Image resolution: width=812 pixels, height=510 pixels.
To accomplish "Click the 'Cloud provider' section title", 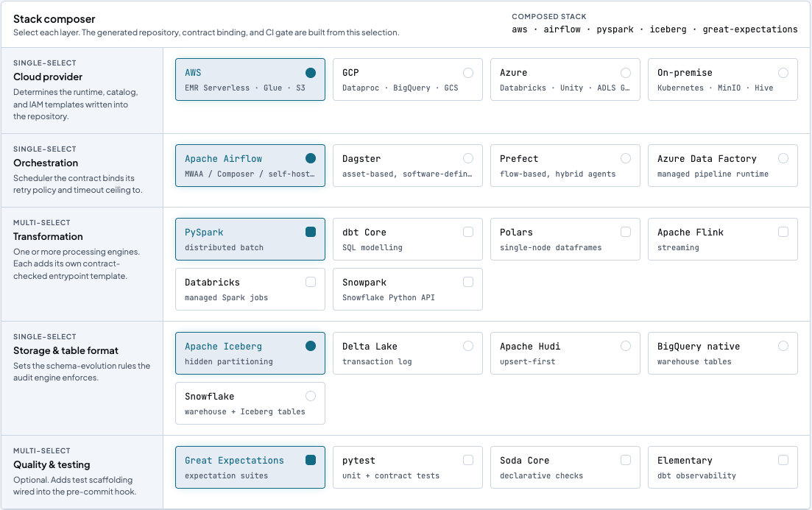I will pyautogui.click(x=48, y=77).
